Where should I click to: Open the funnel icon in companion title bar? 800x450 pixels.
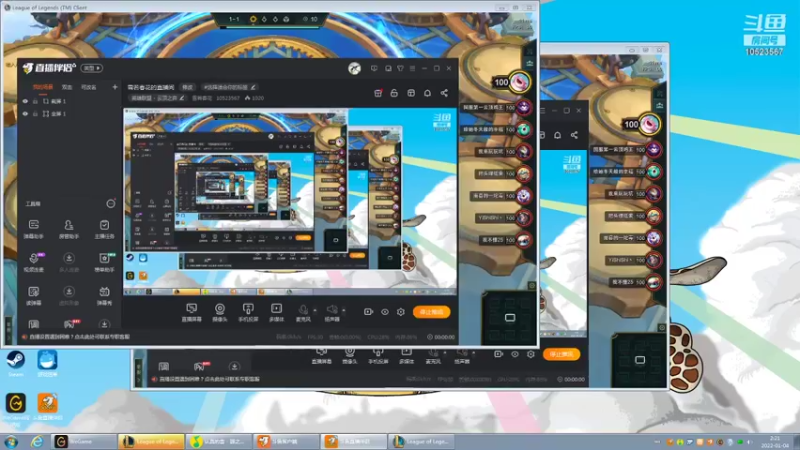pyautogui.click(x=400, y=68)
